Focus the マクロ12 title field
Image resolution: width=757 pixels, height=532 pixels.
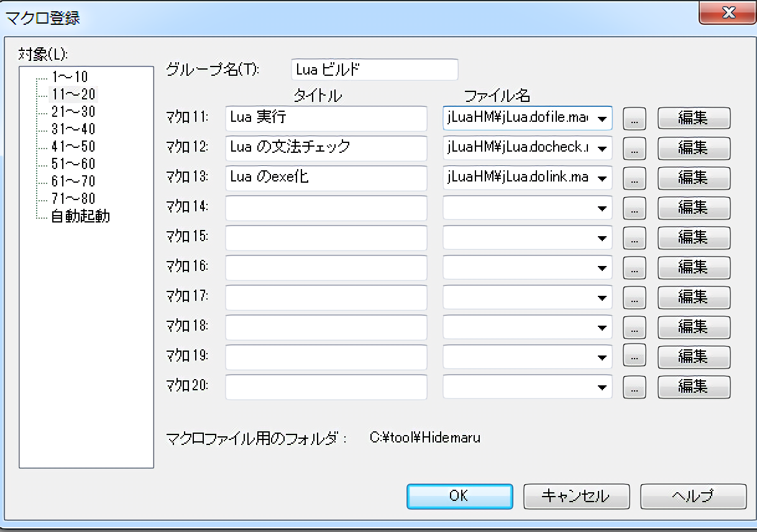click(326, 148)
